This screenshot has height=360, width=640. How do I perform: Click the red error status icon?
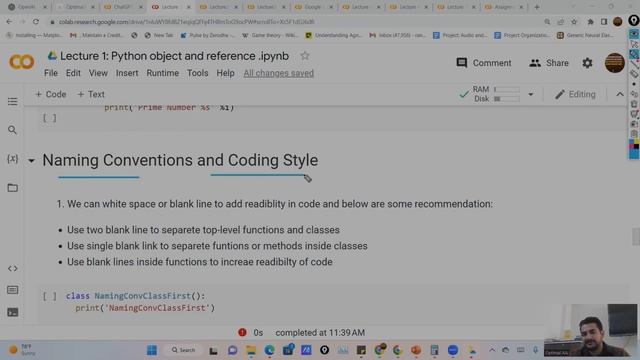tap(242, 332)
